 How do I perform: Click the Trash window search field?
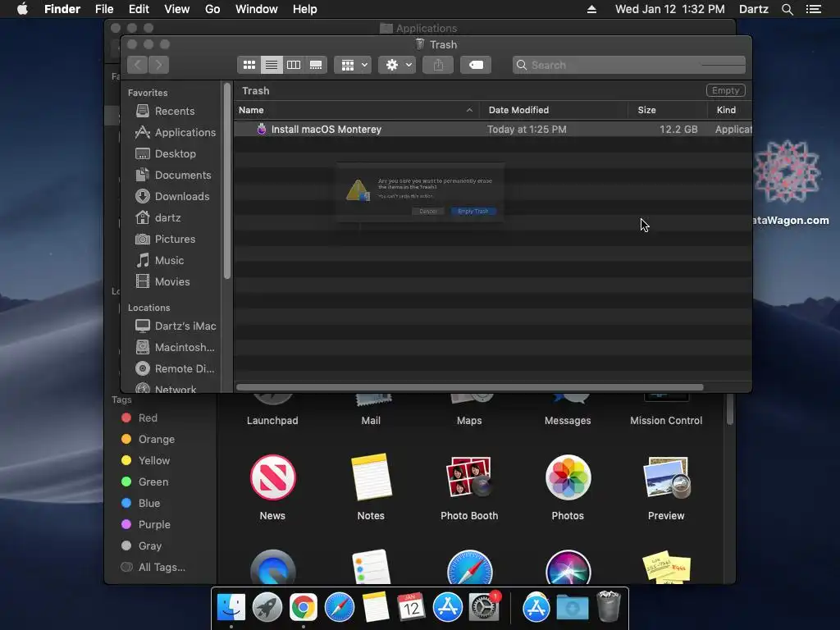[629, 65]
